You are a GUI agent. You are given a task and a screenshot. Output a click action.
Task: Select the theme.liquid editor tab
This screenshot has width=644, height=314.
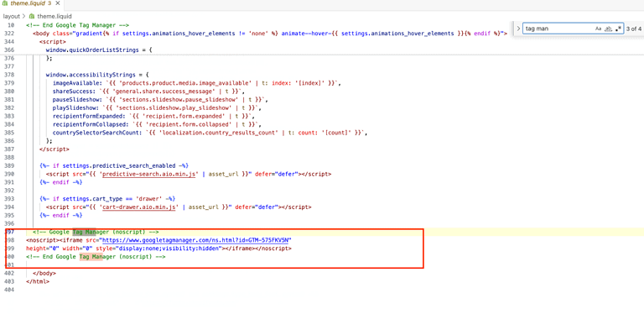pyautogui.click(x=31, y=3)
